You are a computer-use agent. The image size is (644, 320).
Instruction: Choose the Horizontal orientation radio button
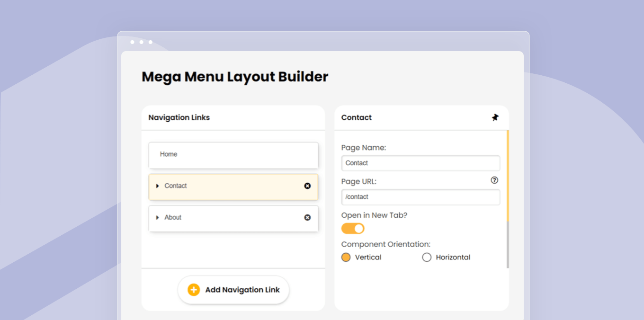(x=427, y=258)
